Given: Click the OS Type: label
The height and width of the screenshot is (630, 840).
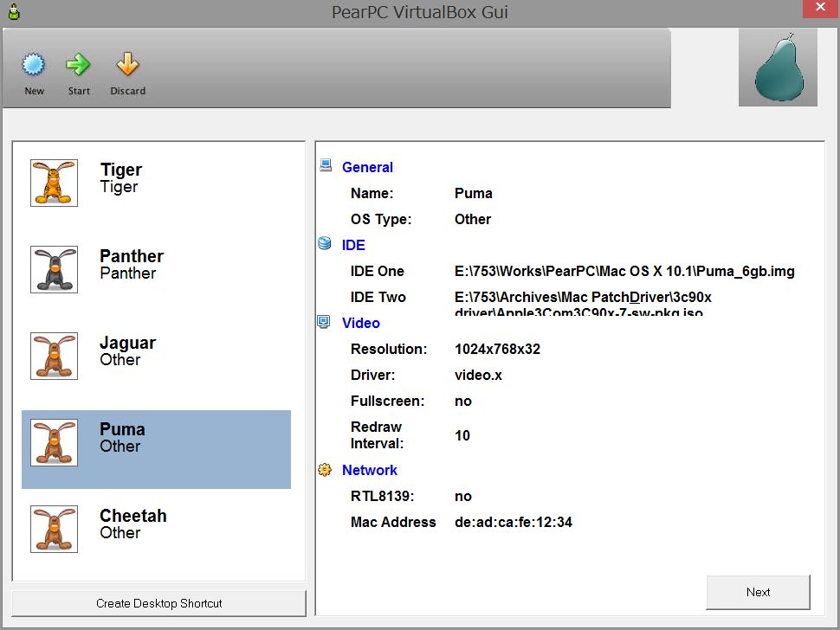Looking at the screenshot, I should (x=381, y=220).
